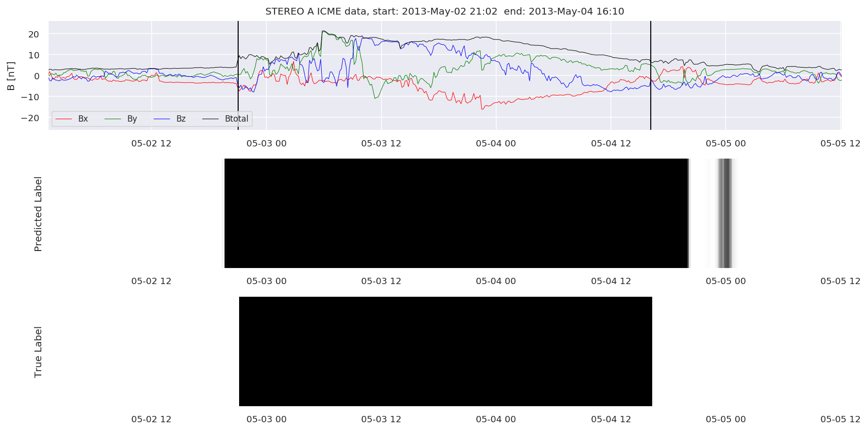Click "05-03 00" tick under magnetic field plot
This screenshot has height=431, width=868.
(x=266, y=144)
